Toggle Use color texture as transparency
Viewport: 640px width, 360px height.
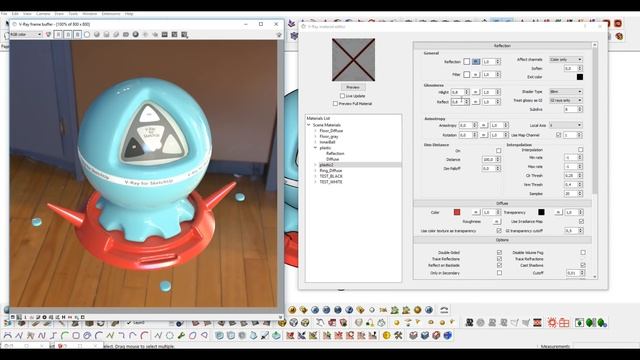point(498,231)
